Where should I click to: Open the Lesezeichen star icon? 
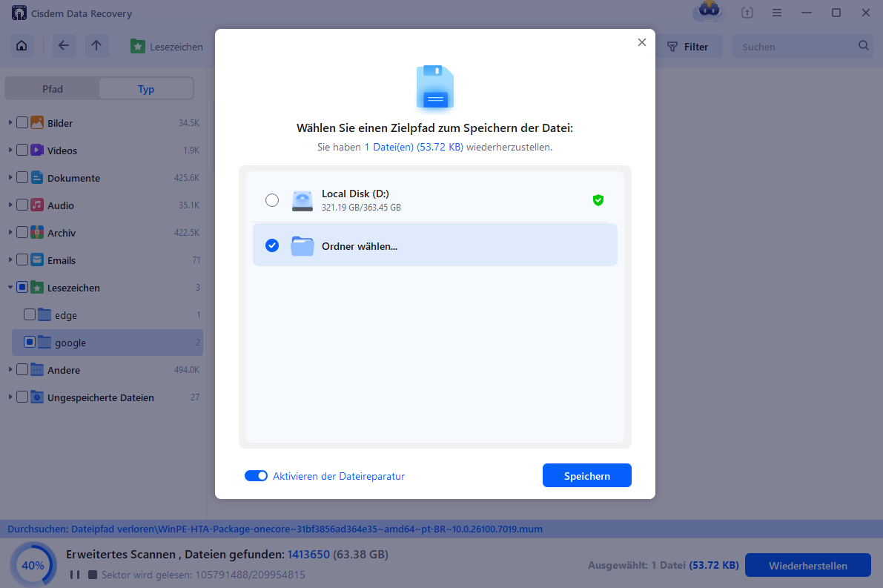click(x=138, y=46)
